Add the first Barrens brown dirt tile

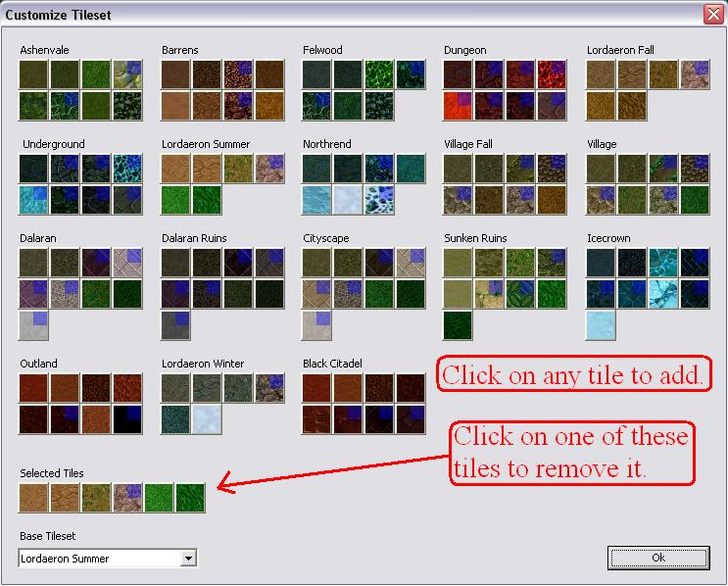(x=175, y=74)
